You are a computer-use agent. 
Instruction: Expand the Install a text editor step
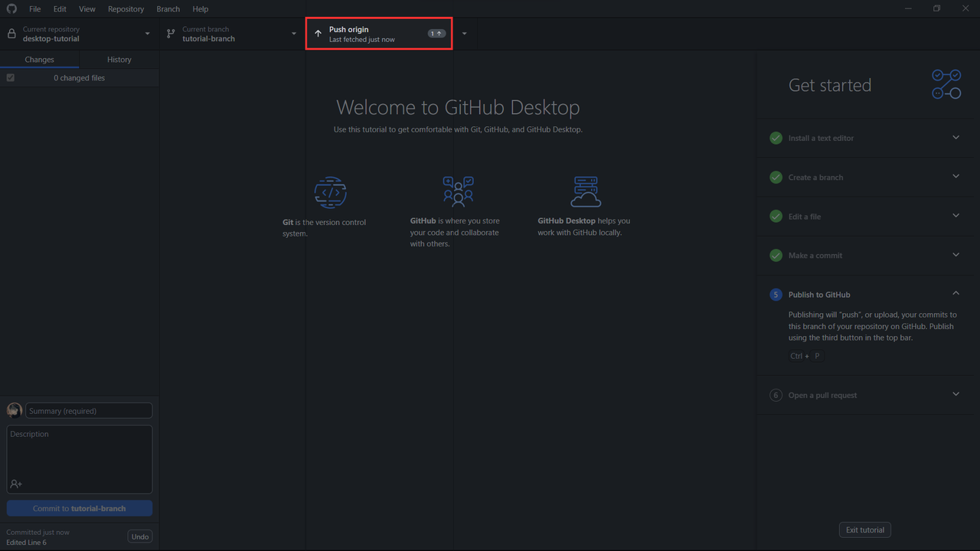coord(955,138)
